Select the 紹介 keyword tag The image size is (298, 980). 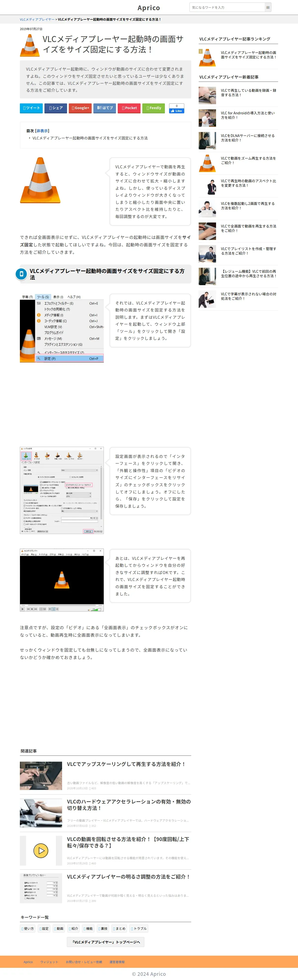74,929
